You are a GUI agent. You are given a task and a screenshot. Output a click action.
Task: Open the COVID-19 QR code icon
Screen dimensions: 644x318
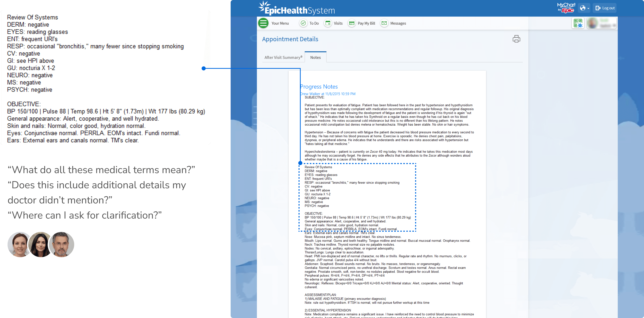(578, 23)
